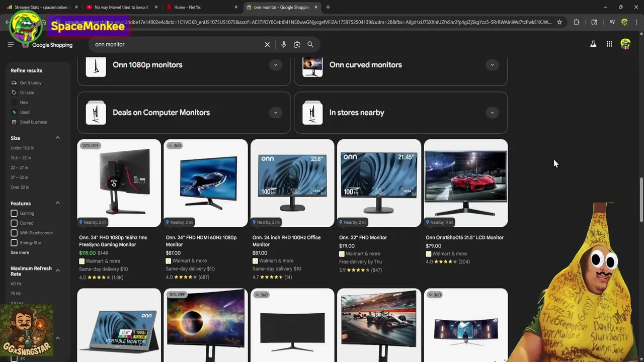Screen dimensions: 644x362
Task: Select size Over 32 in
Action: click(20, 187)
